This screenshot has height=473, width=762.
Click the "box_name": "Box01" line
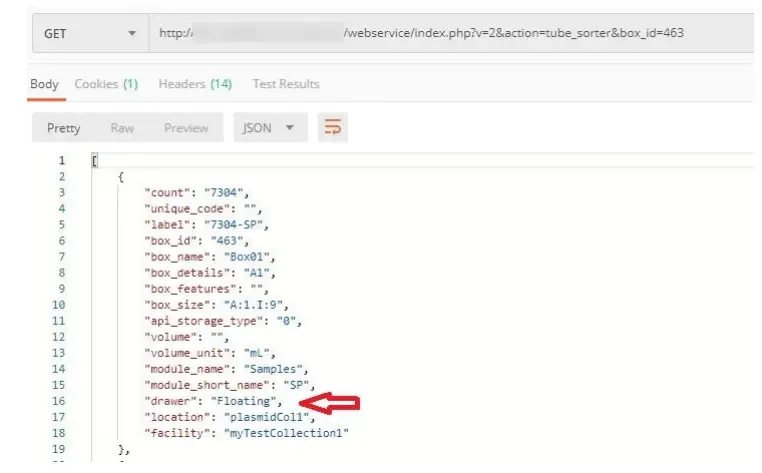(210, 257)
